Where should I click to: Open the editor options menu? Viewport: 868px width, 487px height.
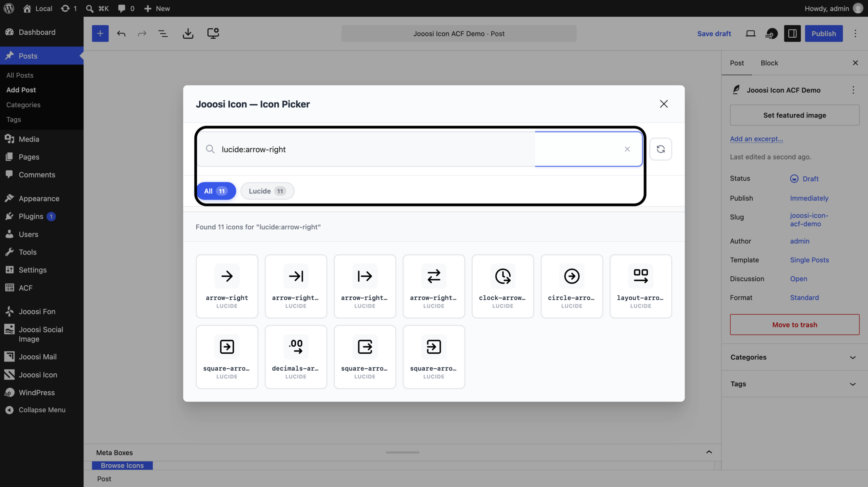(x=855, y=34)
